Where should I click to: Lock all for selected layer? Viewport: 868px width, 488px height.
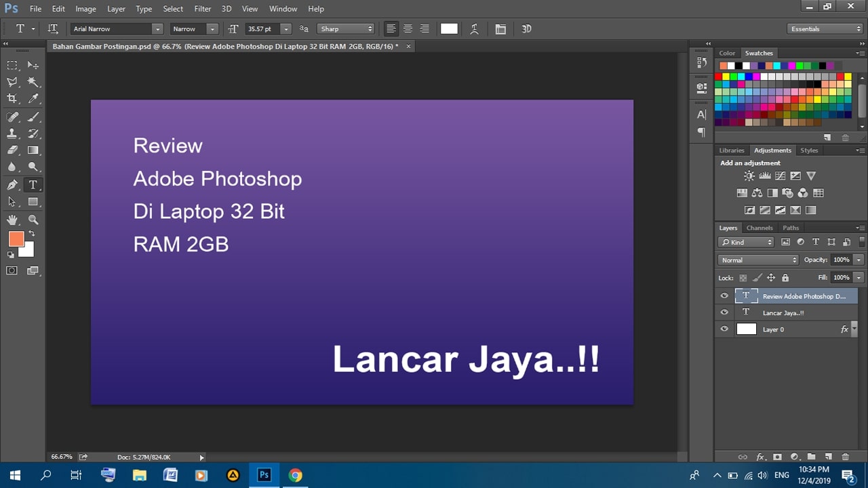point(785,277)
